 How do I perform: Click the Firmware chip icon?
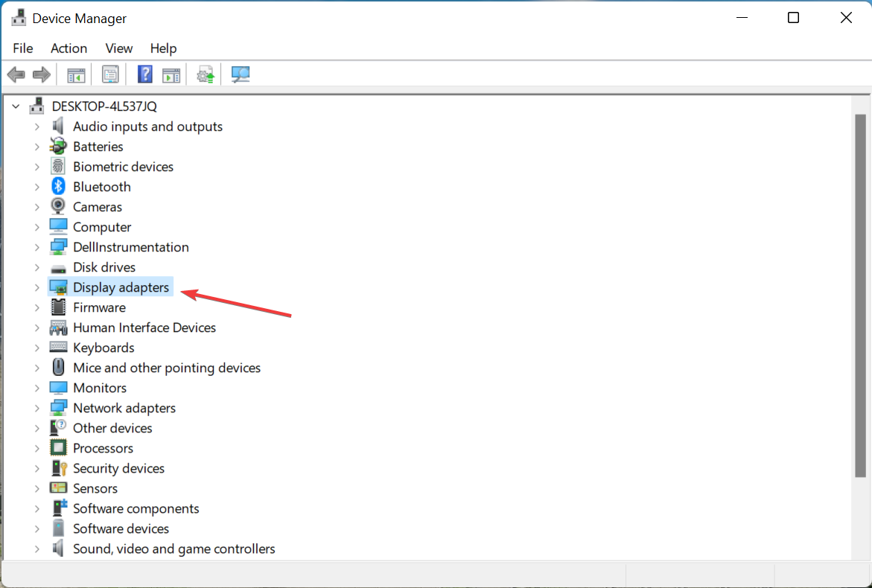click(x=58, y=307)
